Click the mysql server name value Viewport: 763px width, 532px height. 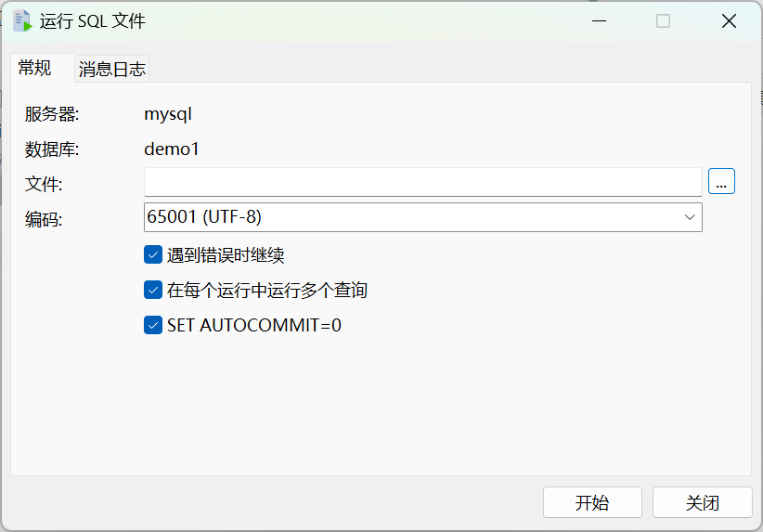(x=168, y=114)
